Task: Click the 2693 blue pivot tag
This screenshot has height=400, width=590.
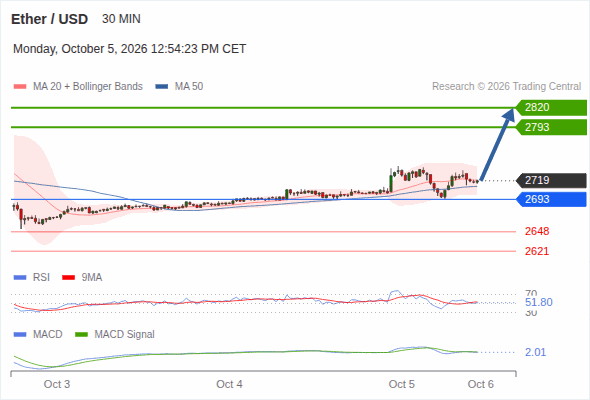Action: (x=551, y=199)
